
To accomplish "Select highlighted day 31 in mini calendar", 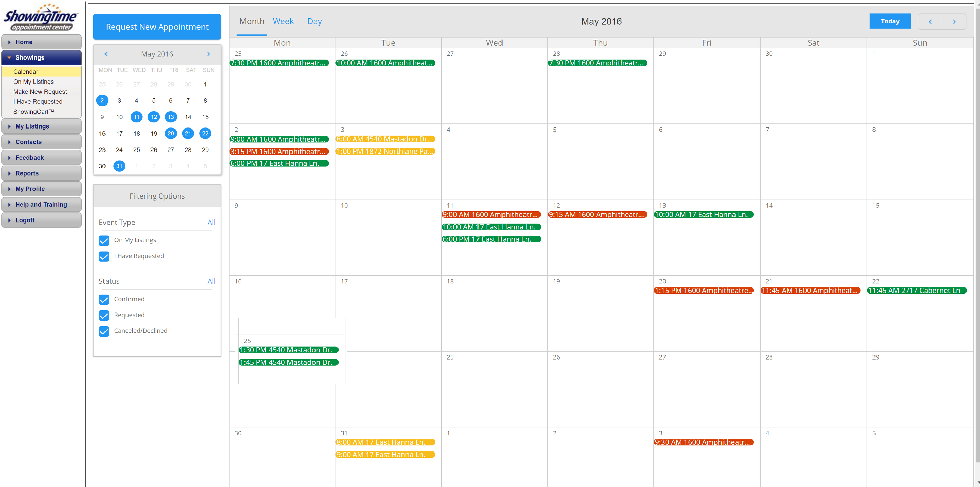I will coord(119,166).
